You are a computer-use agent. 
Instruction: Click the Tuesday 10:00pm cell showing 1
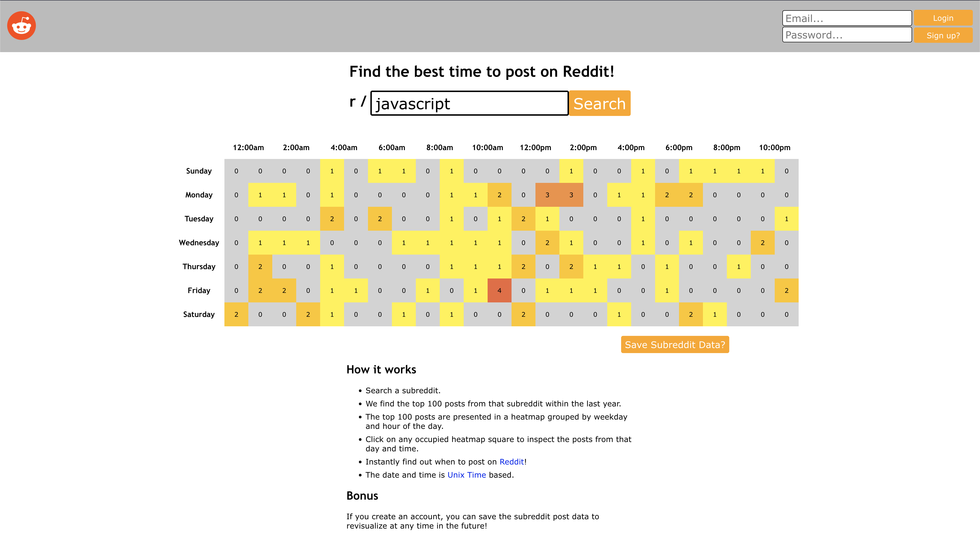click(786, 219)
